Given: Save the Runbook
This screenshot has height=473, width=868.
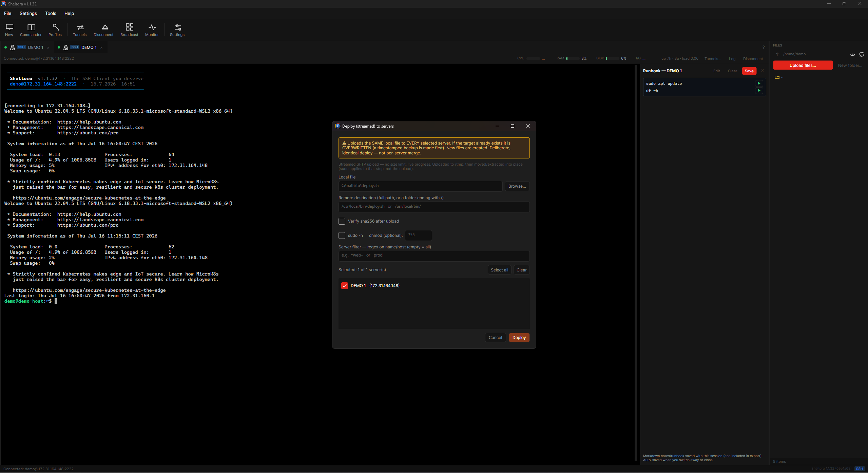Looking at the screenshot, I should point(749,71).
